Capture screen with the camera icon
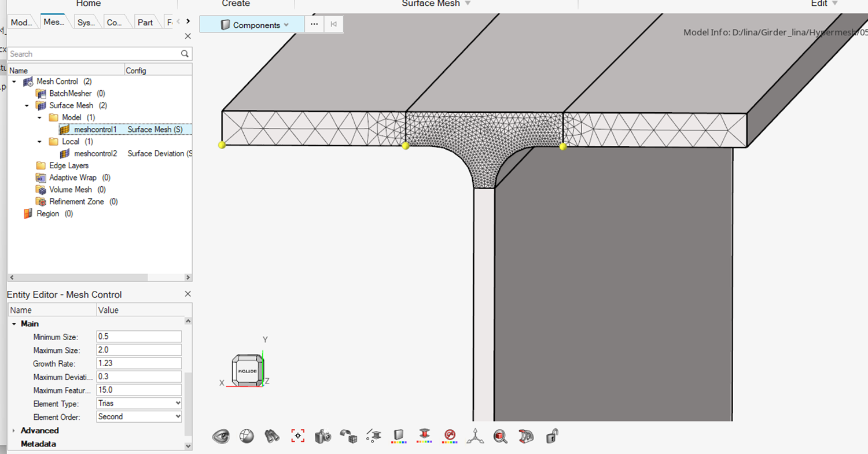The width and height of the screenshot is (868, 454). point(323,436)
